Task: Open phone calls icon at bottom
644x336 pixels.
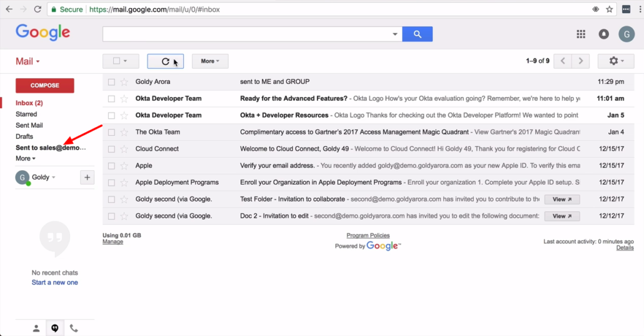Action: (x=74, y=328)
